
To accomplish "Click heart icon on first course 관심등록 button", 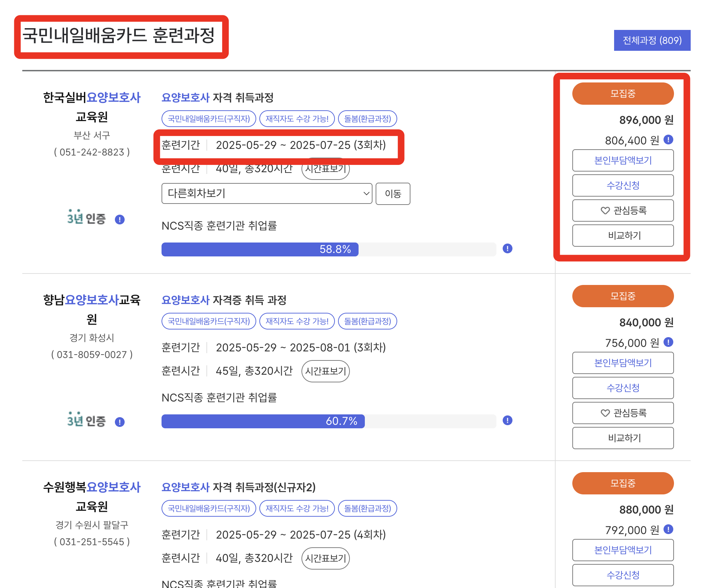I will click(605, 210).
